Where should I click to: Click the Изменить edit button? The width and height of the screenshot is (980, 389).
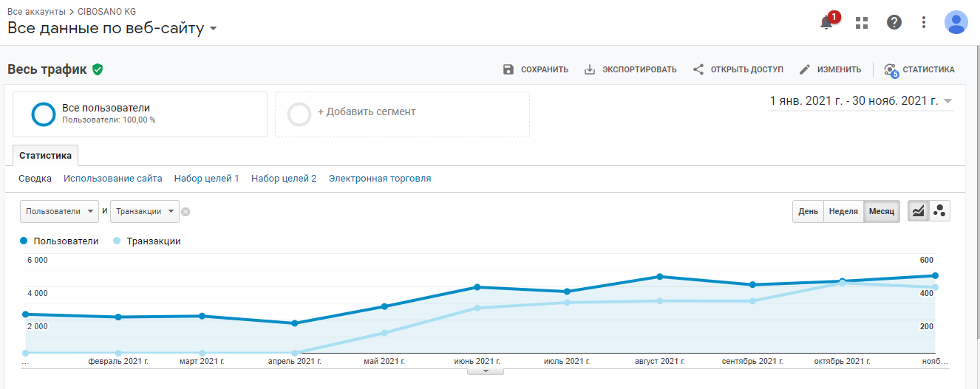tap(830, 69)
